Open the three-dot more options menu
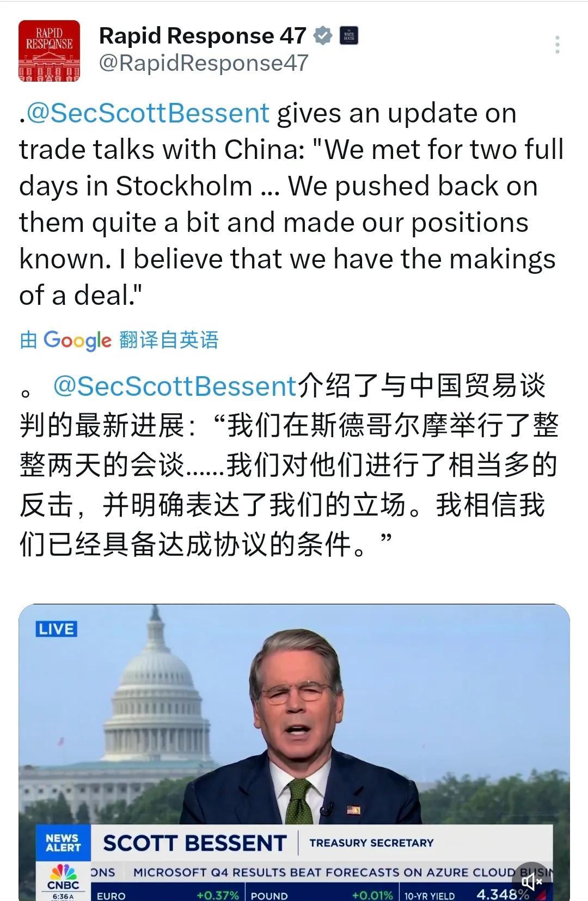This screenshot has width=588, height=901. click(557, 45)
